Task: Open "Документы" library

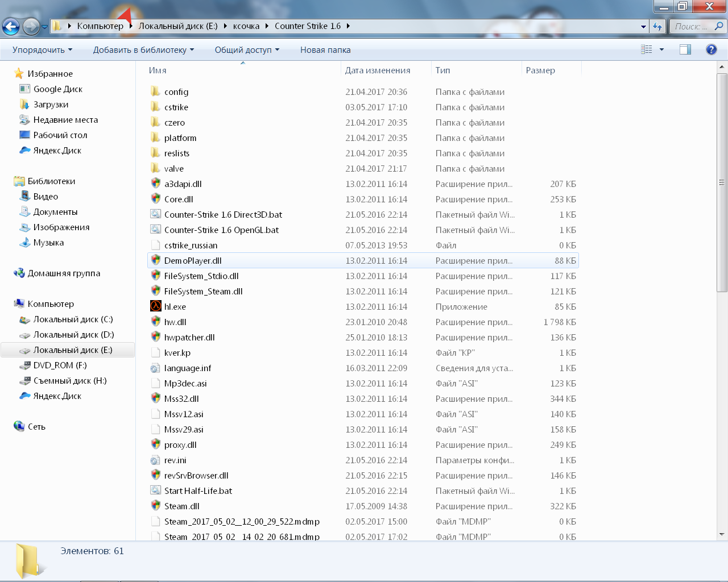Action: 55,212
